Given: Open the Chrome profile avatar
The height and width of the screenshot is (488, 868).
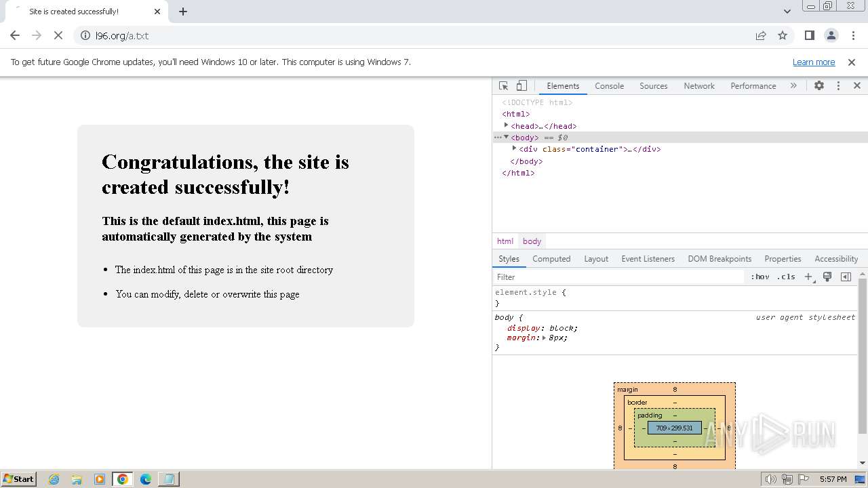Looking at the screenshot, I should (x=831, y=35).
